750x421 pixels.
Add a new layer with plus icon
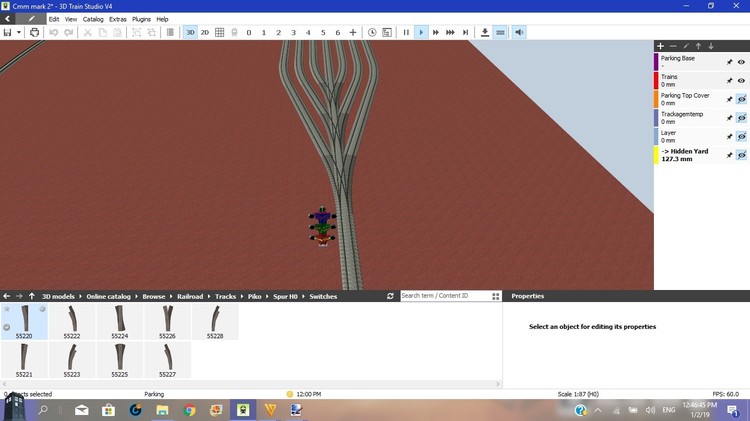(661, 46)
